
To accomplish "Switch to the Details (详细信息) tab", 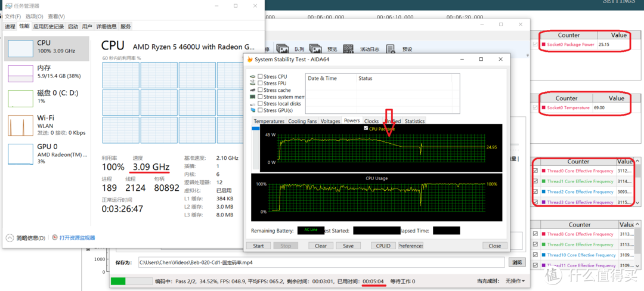I will (106, 26).
